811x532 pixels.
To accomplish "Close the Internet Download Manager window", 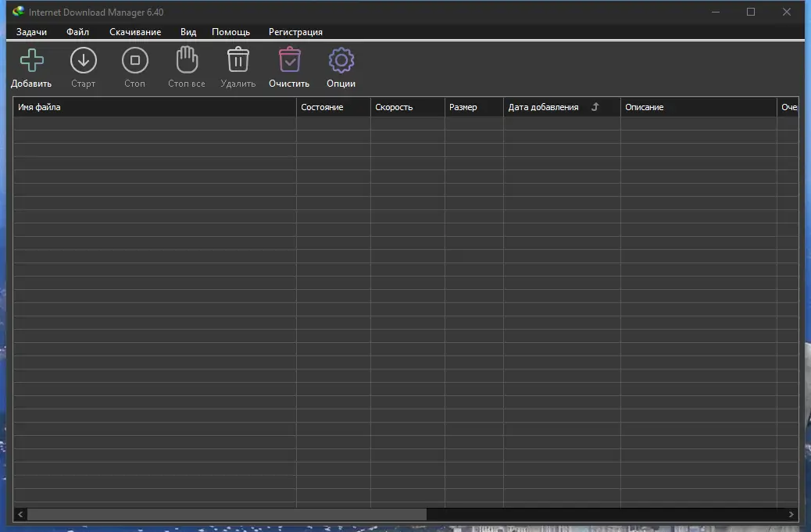I will pos(787,12).
